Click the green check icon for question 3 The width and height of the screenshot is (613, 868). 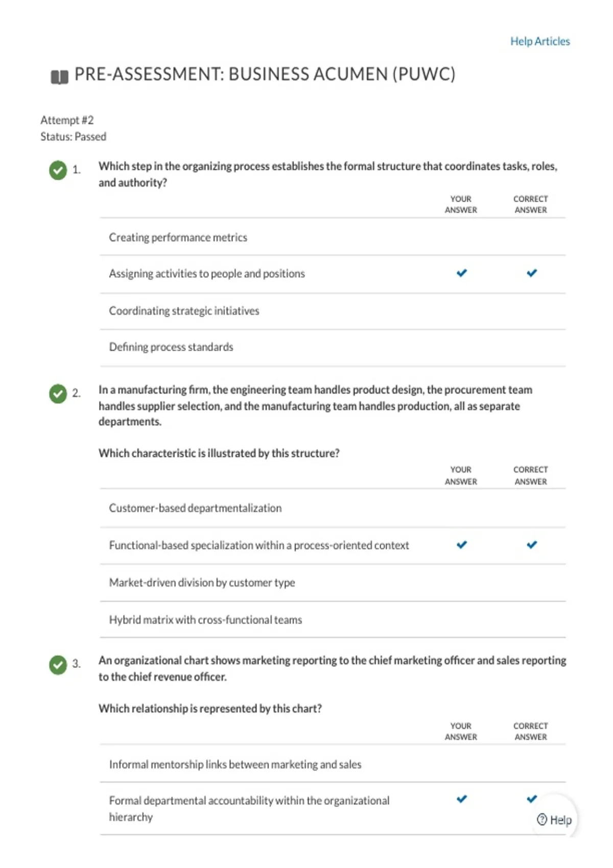pyautogui.click(x=58, y=665)
